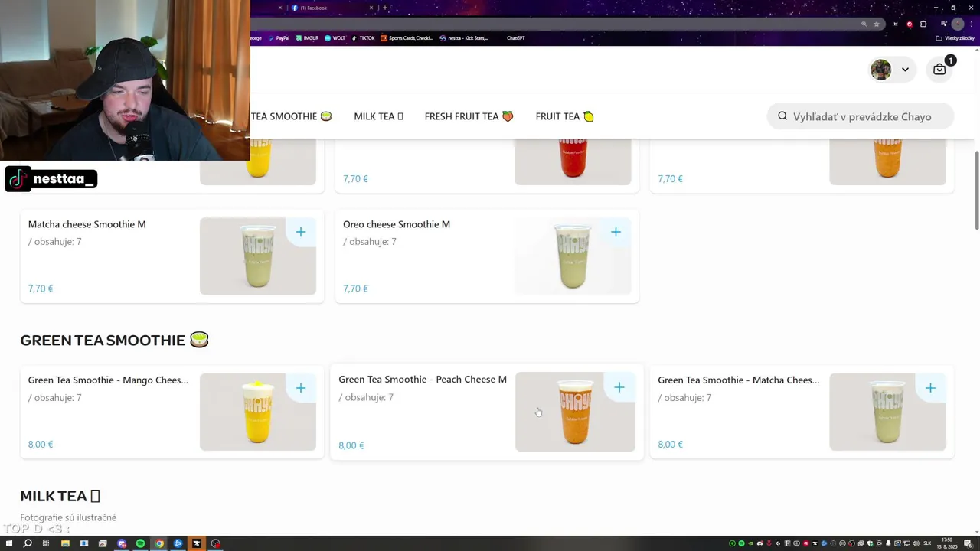Click the 7,70 € price of Oreo cheese Smoothie
The image size is (980, 551).
355,289
